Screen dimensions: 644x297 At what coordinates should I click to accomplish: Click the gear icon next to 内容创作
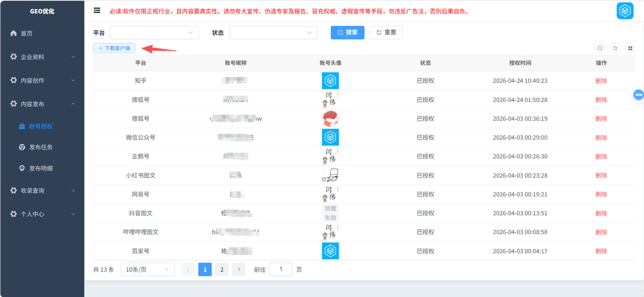click(x=14, y=80)
